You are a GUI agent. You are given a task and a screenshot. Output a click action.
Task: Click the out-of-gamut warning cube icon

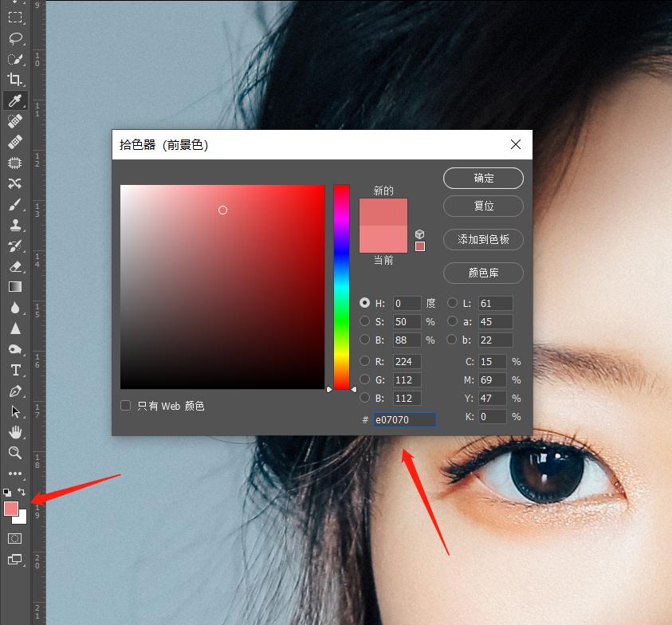coord(419,234)
